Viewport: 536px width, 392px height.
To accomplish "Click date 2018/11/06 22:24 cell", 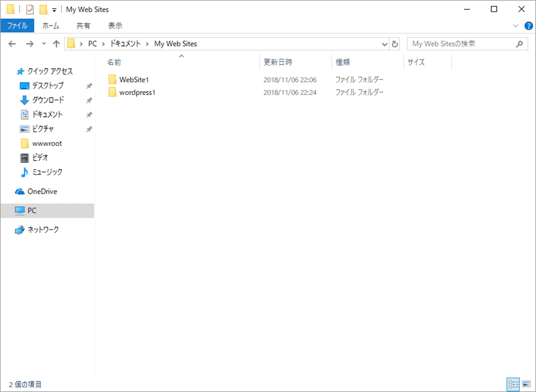I will (290, 92).
